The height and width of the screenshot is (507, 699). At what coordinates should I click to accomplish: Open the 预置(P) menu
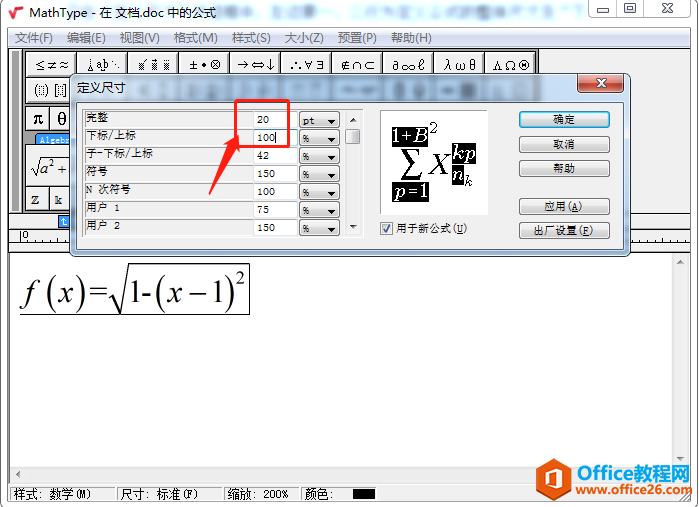point(357,38)
